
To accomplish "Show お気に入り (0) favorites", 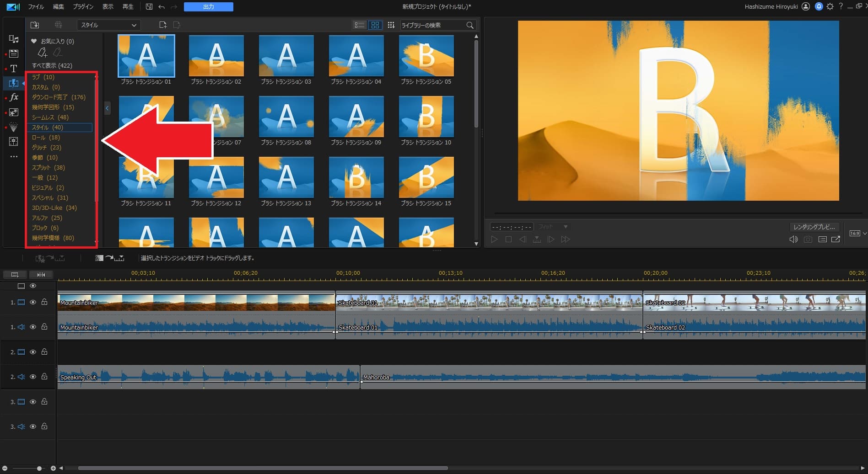I will (x=53, y=41).
